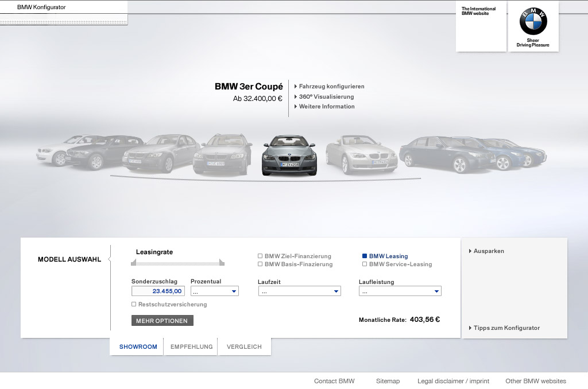Click left handle of Leasingrate slider
The height and width of the screenshot is (389, 588).
pos(133,262)
